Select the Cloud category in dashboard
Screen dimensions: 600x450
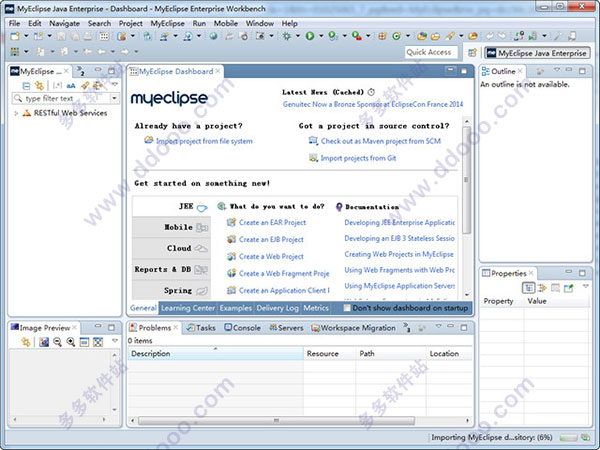(x=171, y=248)
